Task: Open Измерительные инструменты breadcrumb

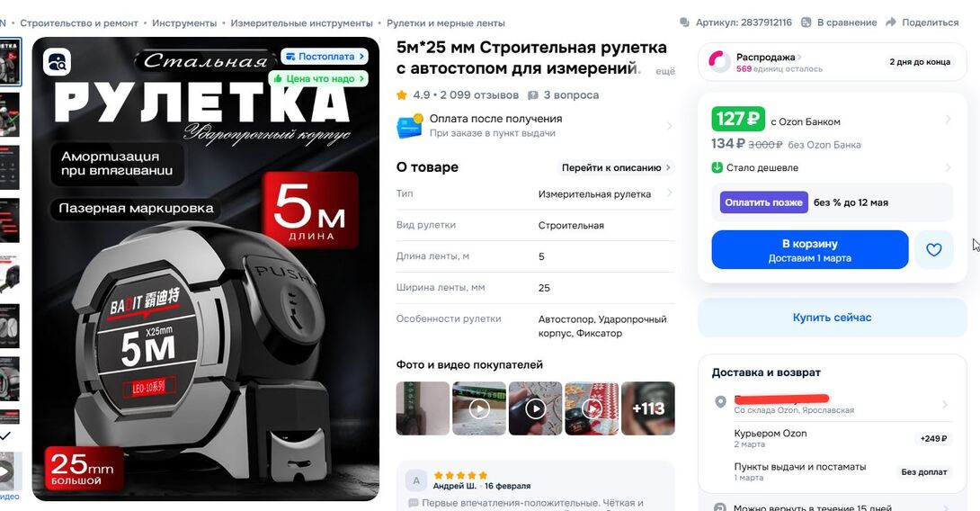Action: (x=301, y=23)
